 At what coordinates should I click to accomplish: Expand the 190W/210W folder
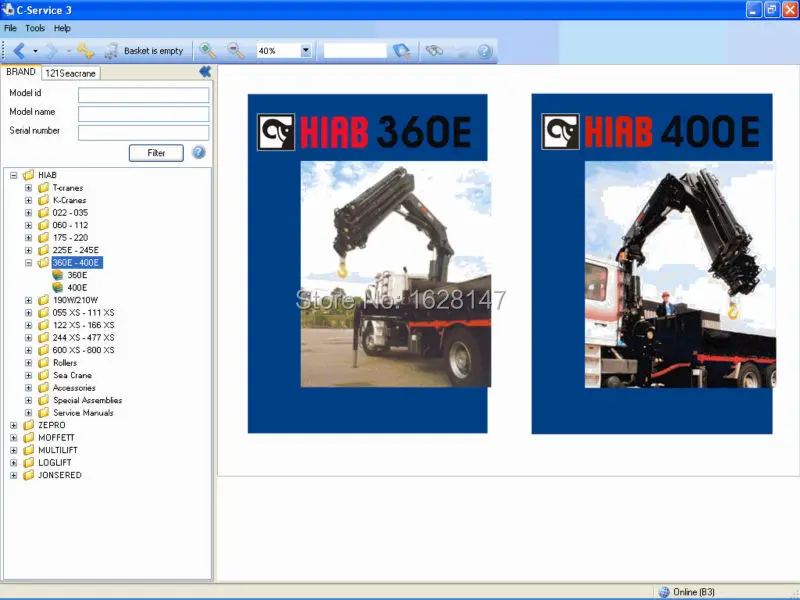click(29, 300)
